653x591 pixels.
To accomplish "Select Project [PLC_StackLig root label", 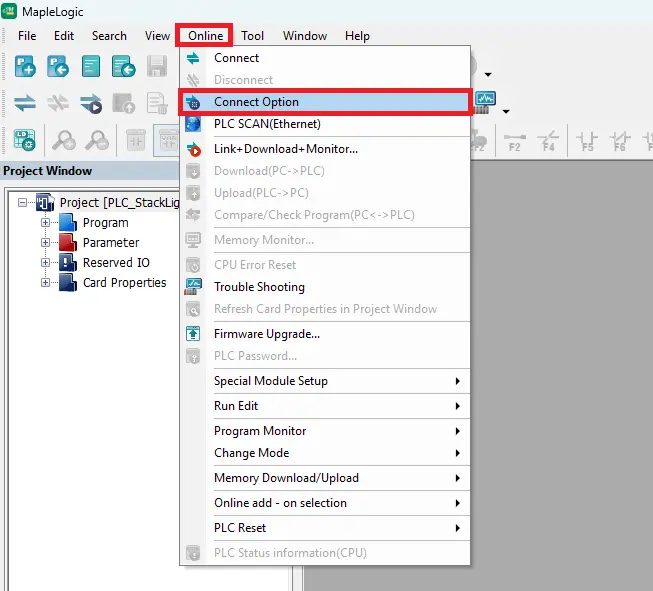I will 120,203.
